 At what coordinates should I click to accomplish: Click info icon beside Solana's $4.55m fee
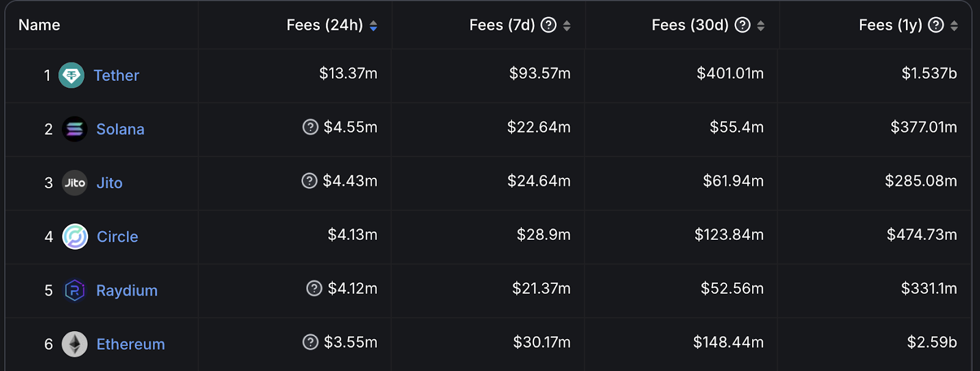pyautogui.click(x=311, y=127)
